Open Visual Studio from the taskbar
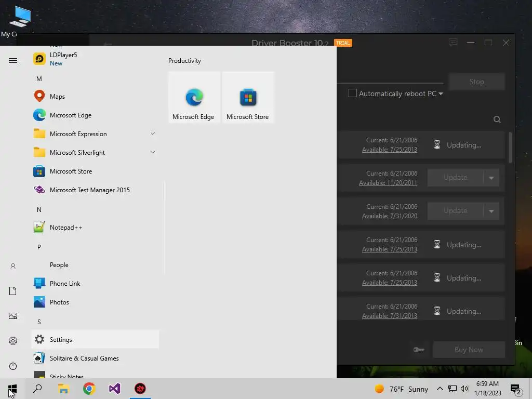 (115, 389)
